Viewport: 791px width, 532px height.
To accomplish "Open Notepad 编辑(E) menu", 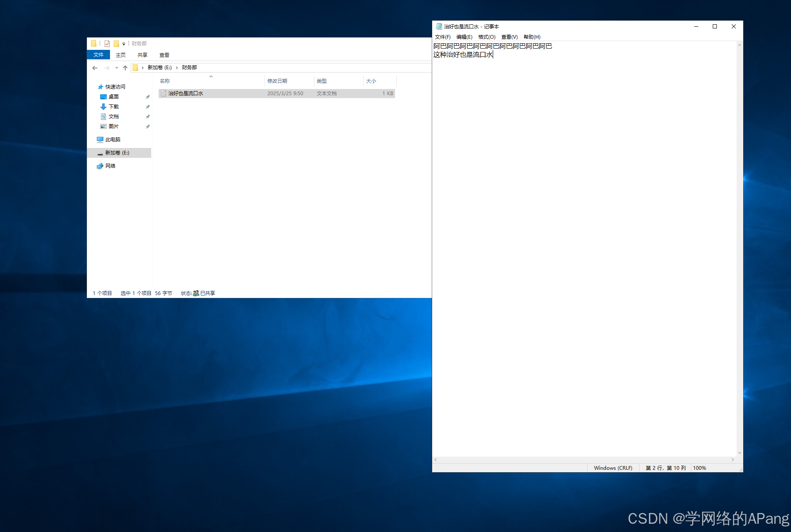I will [464, 37].
